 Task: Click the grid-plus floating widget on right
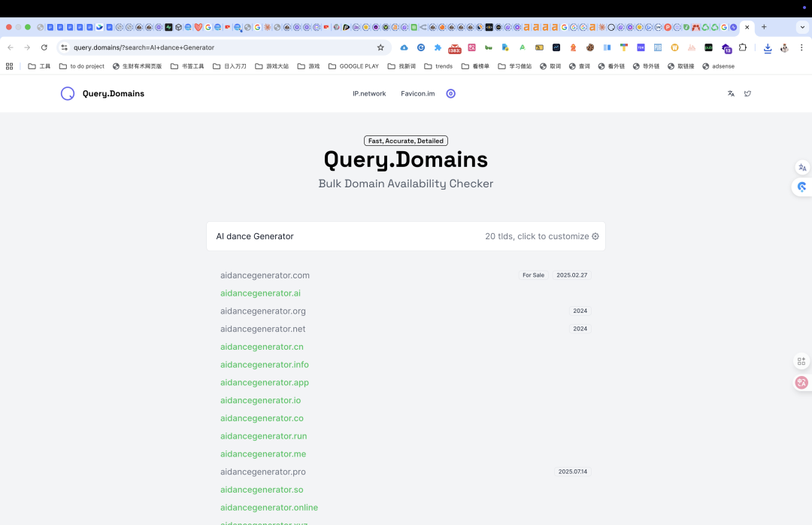tap(801, 361)
